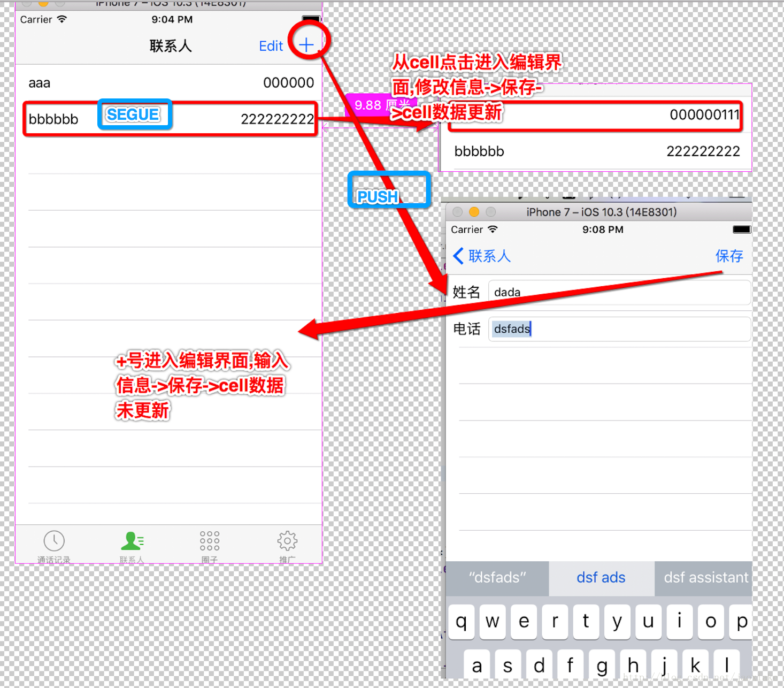This screenshot has height=688, width=784.
Task: Focus the 电话 phone field containing dsfads
Action: [x=619, y=328]
